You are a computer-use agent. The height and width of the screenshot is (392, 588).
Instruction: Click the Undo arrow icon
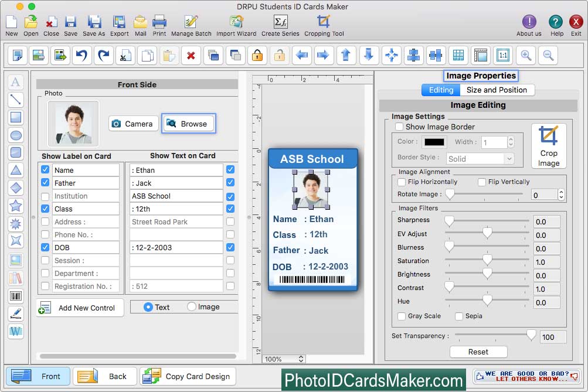(81, 56)
